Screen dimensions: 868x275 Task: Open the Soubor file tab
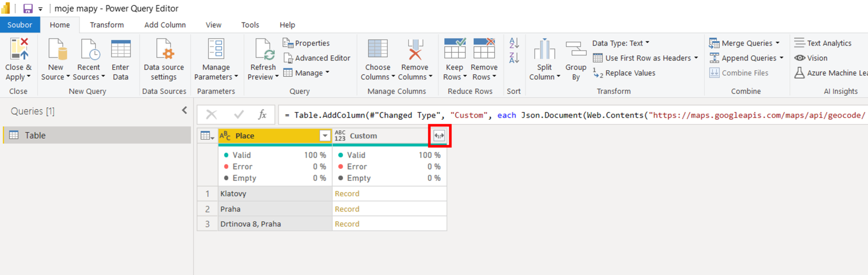(x=20, y=25)
